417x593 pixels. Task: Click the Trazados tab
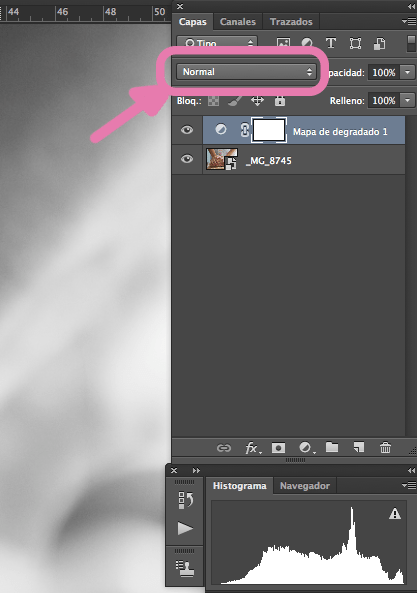pyautogui.click(x=291, y=22)
